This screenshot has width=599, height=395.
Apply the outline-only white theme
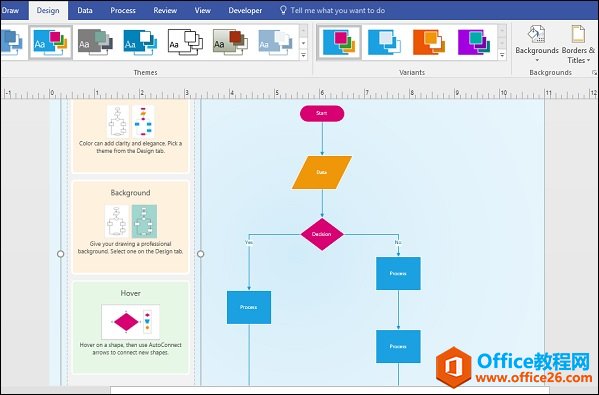(185, 42)
